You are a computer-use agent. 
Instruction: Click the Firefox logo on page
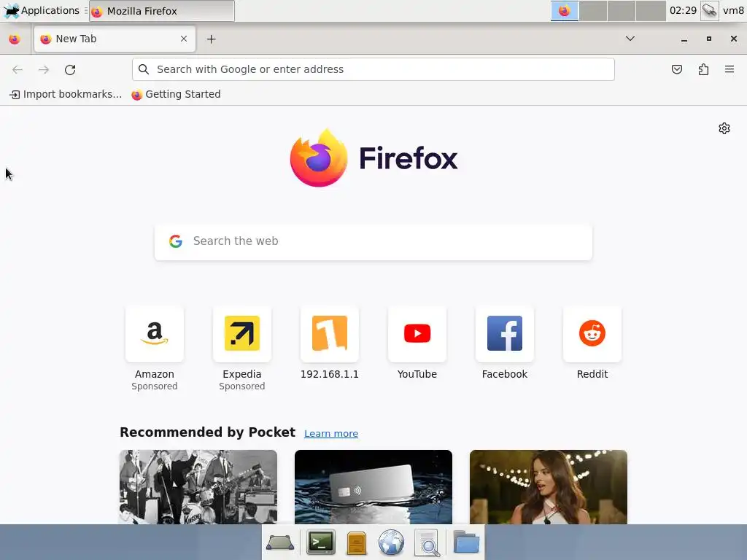[373, 157]
